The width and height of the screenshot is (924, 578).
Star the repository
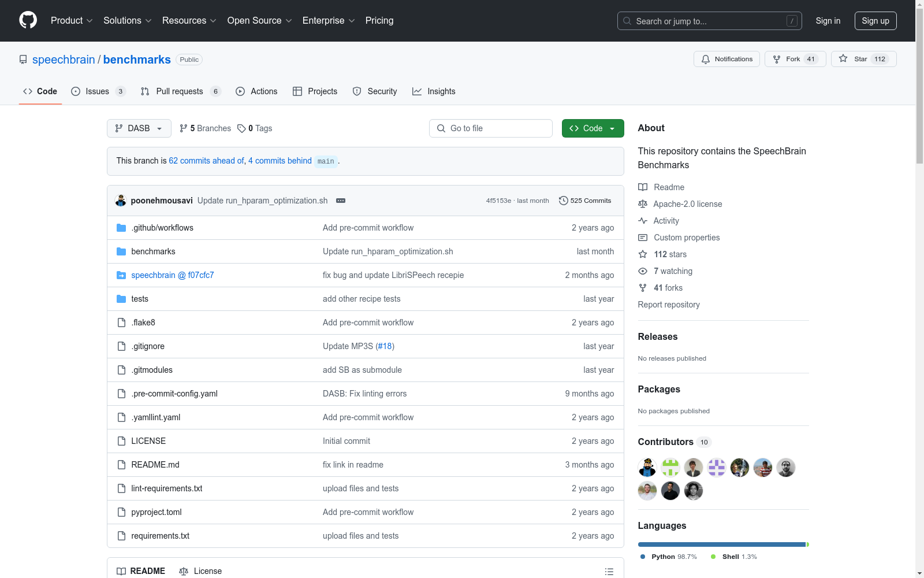[x=863, y=59]
